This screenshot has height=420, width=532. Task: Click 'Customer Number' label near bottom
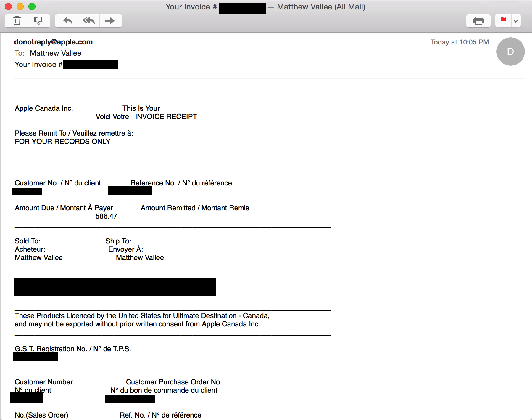click(44, 382)
